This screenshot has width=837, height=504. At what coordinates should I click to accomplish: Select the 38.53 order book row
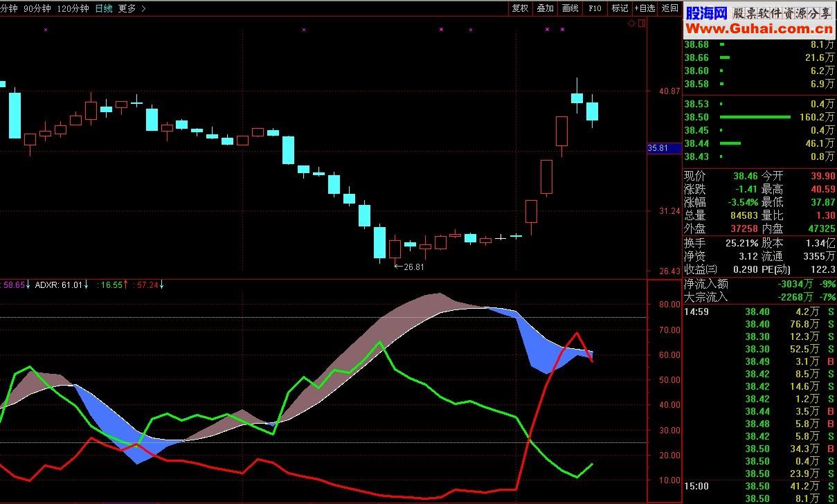pyautogui.click(x=759, y=105)
